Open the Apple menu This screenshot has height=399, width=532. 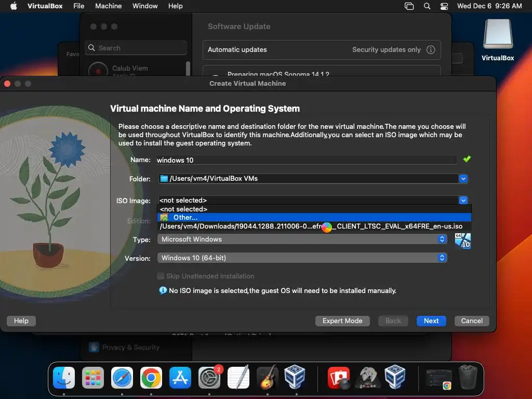click(x=14, y=6)
